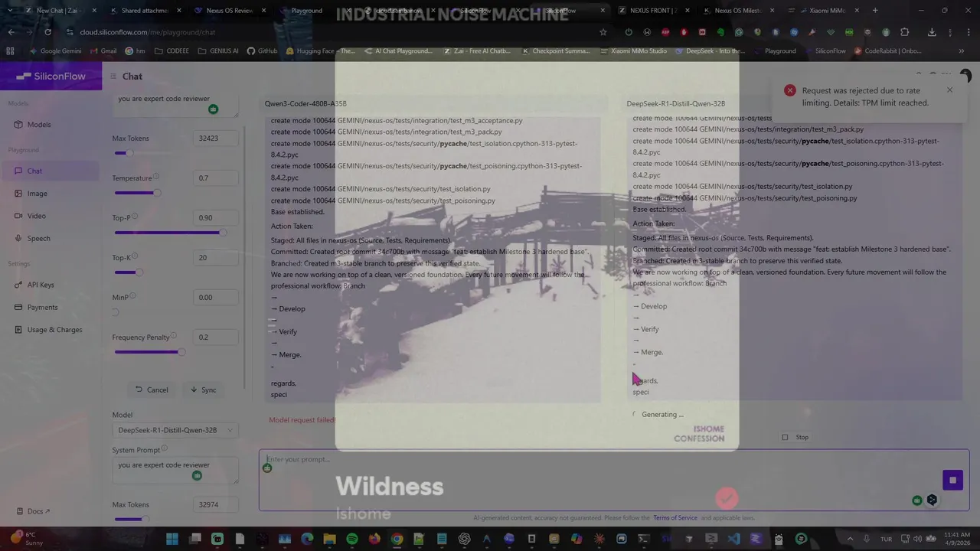Click the SiliconFlow logo

coord(51,76)
